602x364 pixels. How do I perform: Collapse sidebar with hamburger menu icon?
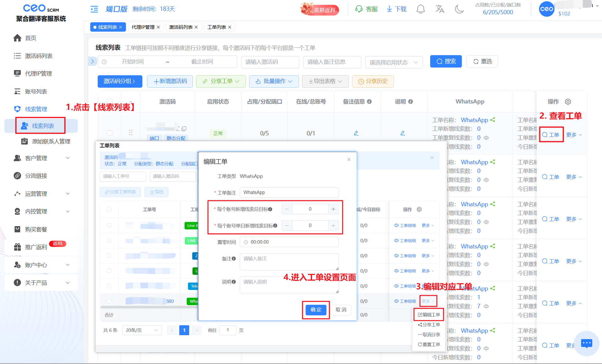94,9
